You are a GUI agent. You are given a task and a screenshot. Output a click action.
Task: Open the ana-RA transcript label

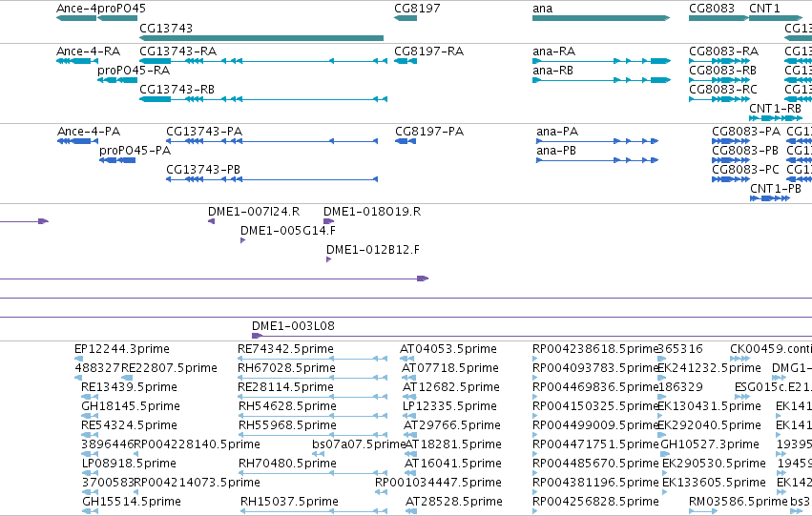click(553, 52)
